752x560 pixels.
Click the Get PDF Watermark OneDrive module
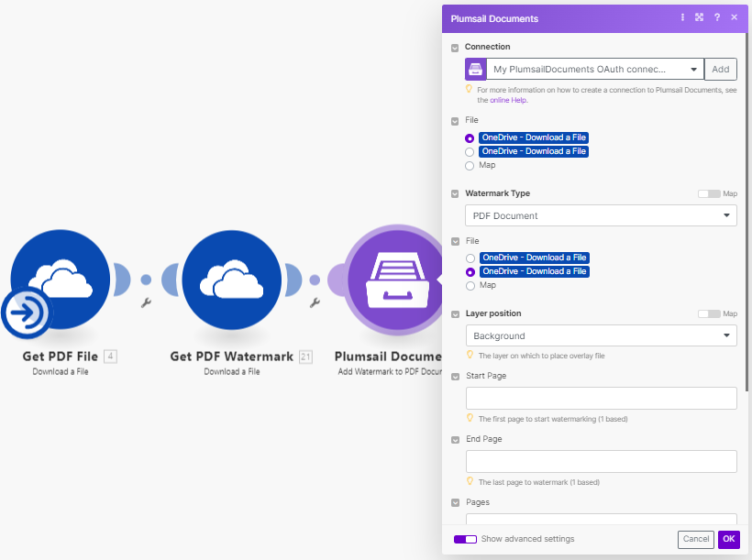click(232, 280)
